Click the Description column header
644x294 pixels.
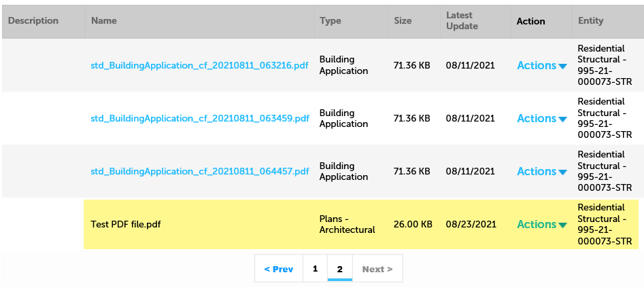(x=33, y=21)
